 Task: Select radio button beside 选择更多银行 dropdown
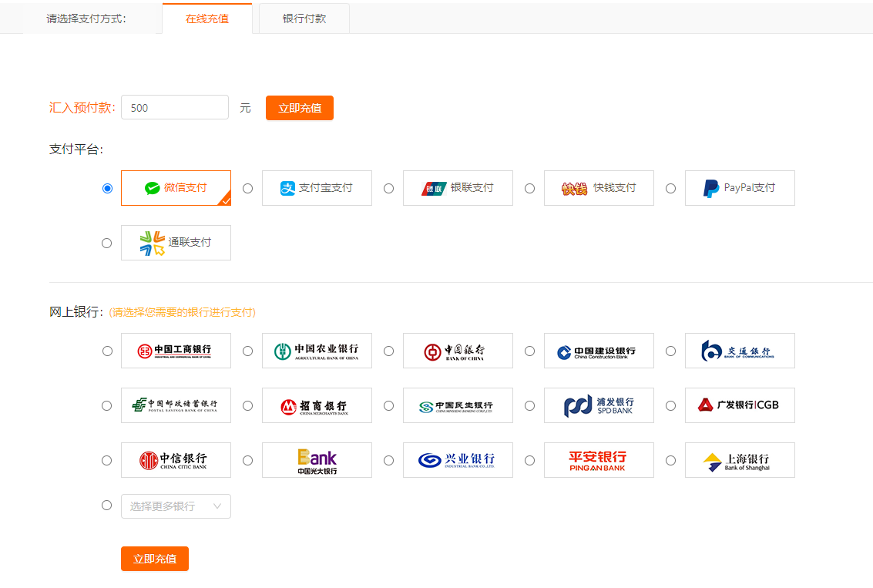107,505
